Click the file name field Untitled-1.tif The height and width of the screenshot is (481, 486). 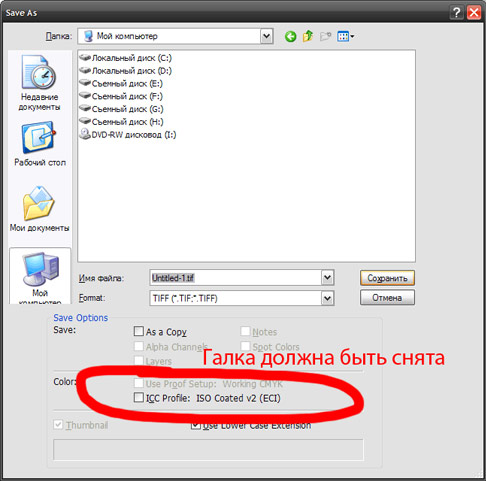[236, 278]
